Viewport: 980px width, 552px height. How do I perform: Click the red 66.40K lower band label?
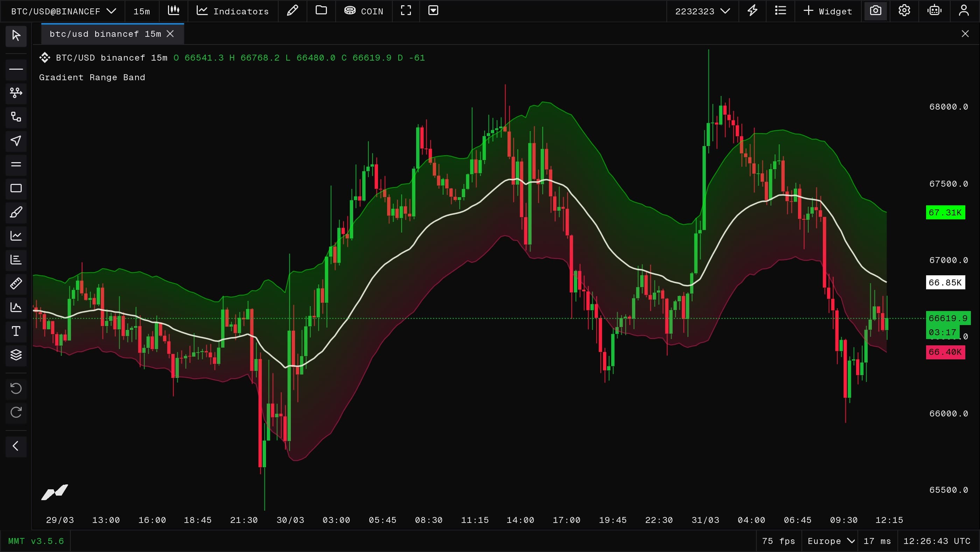[x=945, y=352]
